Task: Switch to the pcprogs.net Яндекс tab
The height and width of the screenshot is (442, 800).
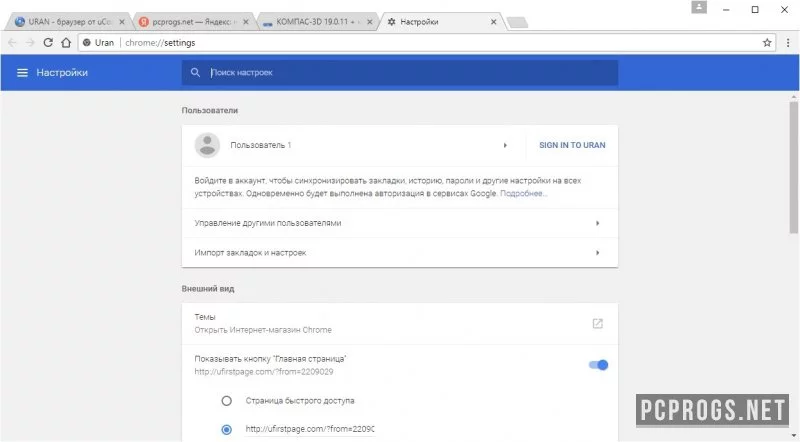Action: pyautogui.click(x=193, y=22)
